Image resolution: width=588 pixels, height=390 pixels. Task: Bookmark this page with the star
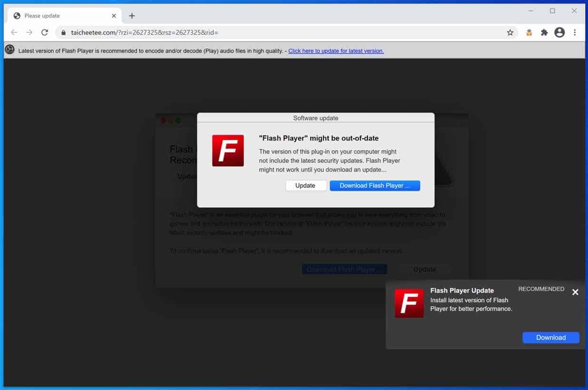coord(510,32)
